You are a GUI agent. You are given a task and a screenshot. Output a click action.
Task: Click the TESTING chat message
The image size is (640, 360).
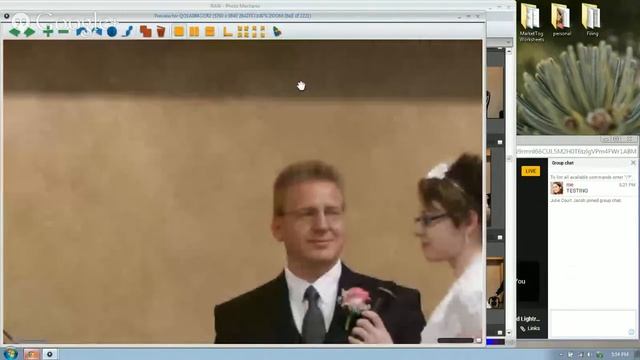(x=577, y=191)
